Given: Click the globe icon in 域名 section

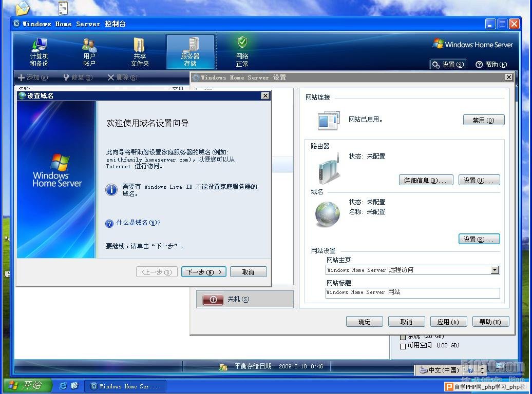Looking at the screenshot, I should click(x=328, y=214).
